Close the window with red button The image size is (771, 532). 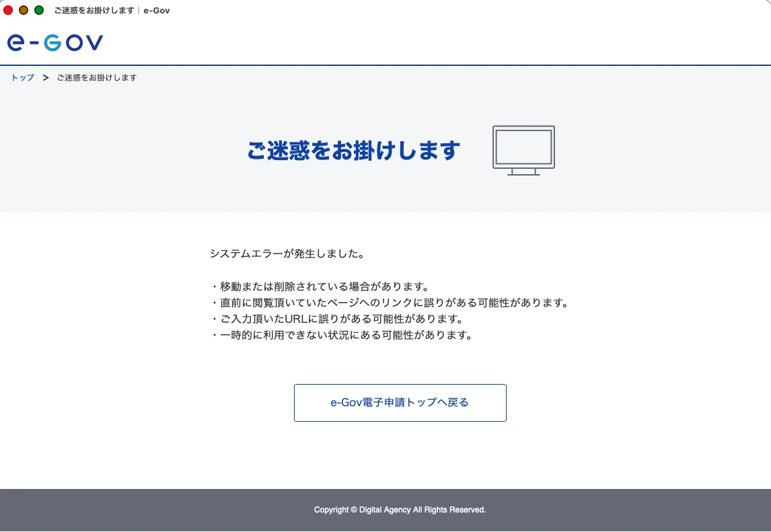point(8,10)
